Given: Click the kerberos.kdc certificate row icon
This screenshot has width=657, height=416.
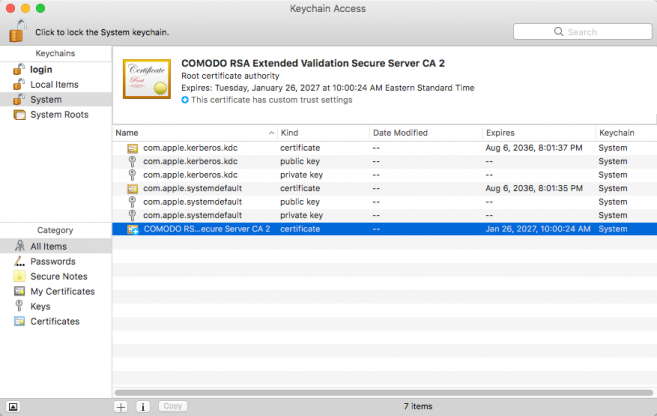Looking at the screenshot, I should pyautogui.click(x=132, y=148).
